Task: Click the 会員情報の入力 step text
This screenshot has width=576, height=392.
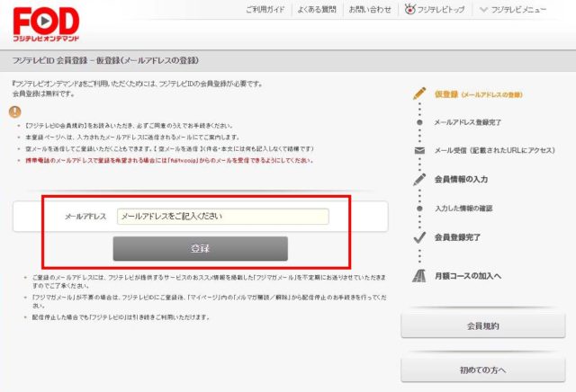Action: coord(461,179)
